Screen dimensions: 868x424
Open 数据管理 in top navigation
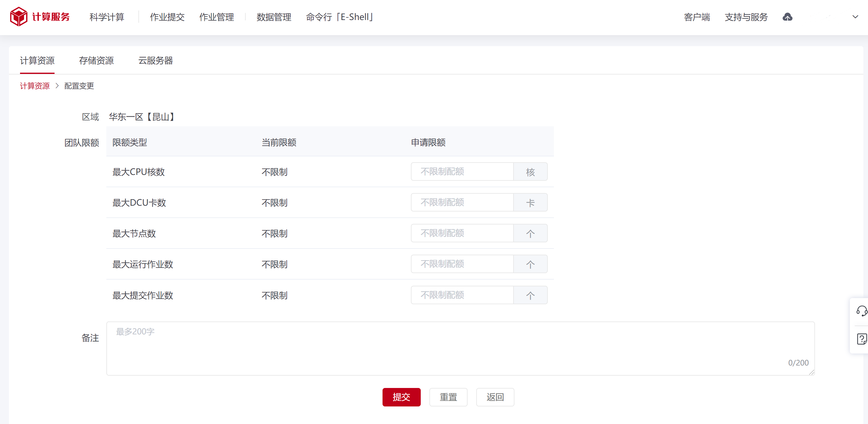tap(274, 17)
